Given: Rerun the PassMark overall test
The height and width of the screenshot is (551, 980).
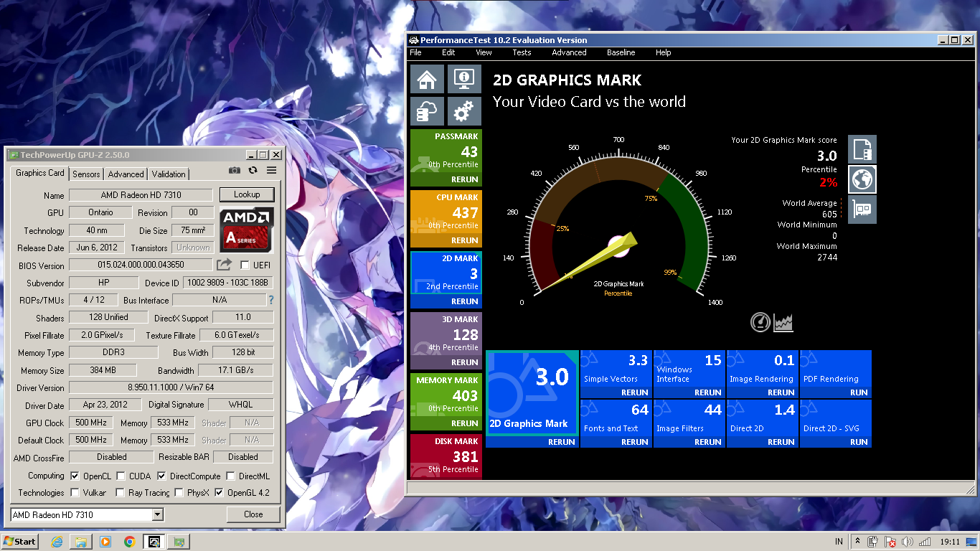Looking at the screenshot, I should [x=465, y=179].
